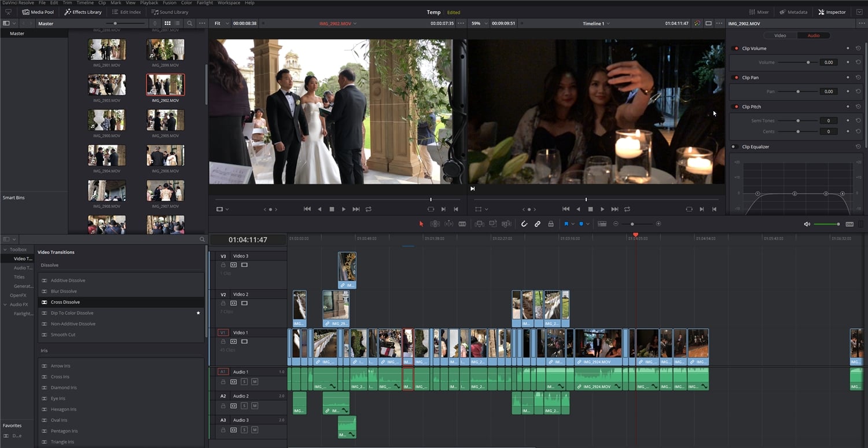Switch media pool to thumbnail grid view
868x448 pixels.
point(167,24)
